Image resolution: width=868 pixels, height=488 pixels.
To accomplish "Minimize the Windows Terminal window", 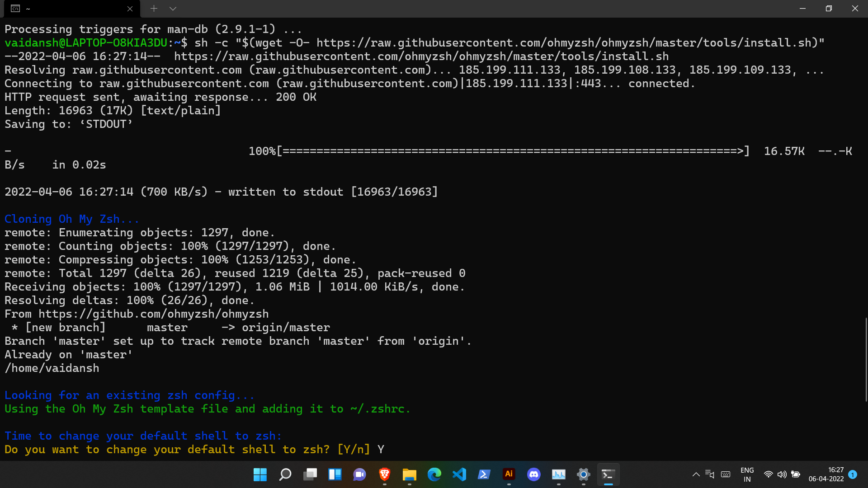I will coord(803,9).
